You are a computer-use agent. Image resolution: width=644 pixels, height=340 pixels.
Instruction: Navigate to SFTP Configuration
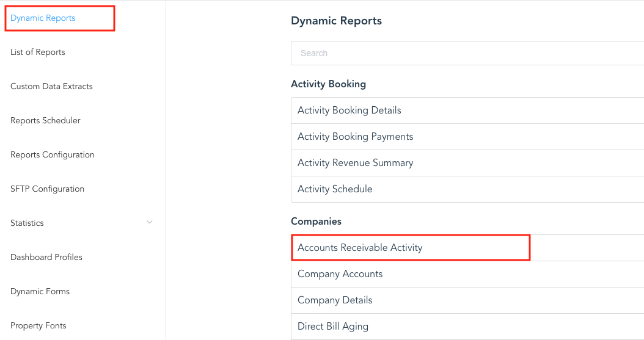[47, 189]
